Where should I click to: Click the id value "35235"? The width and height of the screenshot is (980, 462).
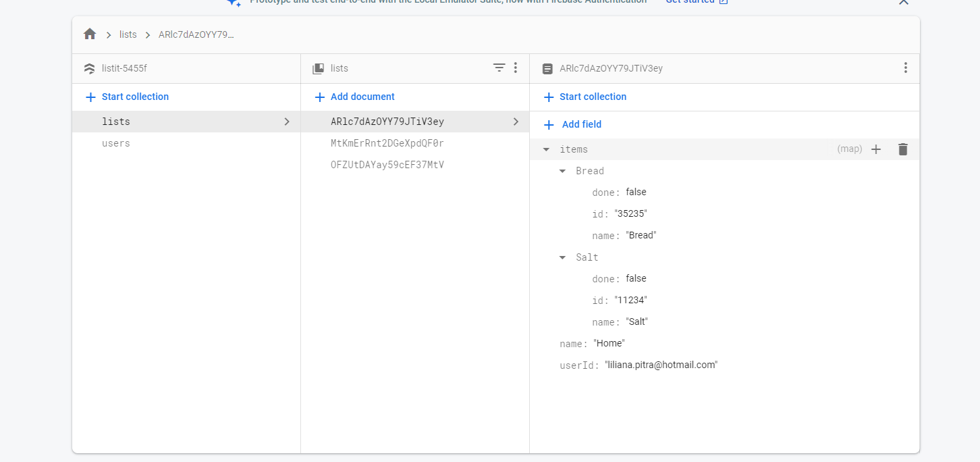pos(631,213)
